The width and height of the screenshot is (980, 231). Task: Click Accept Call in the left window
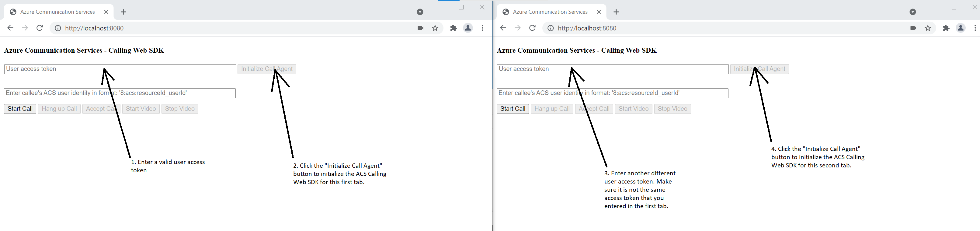click(102, 109)
